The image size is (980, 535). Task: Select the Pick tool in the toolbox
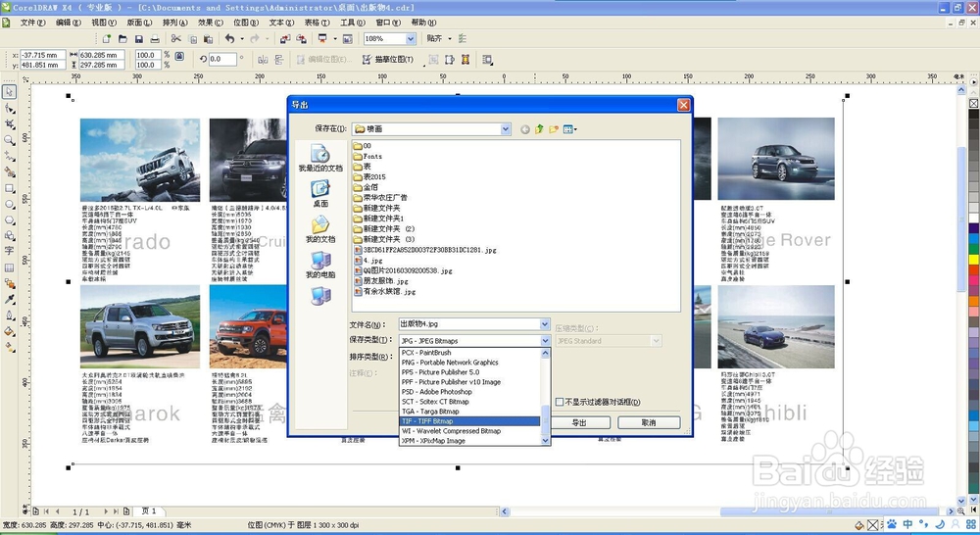9,92
